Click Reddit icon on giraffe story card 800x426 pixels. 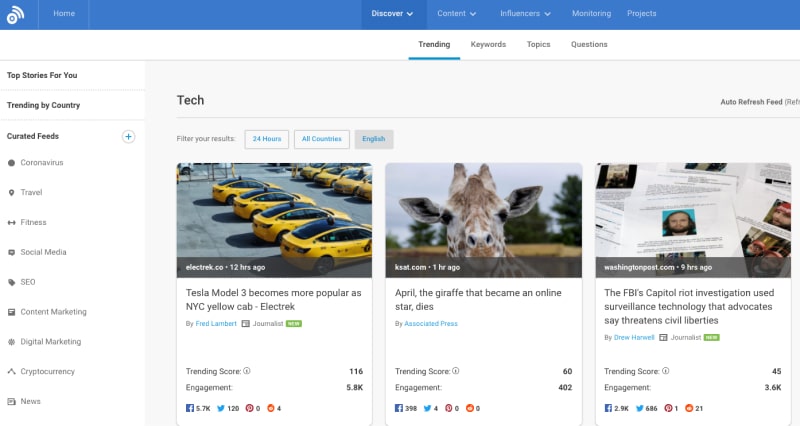click(x=470, y=408)
